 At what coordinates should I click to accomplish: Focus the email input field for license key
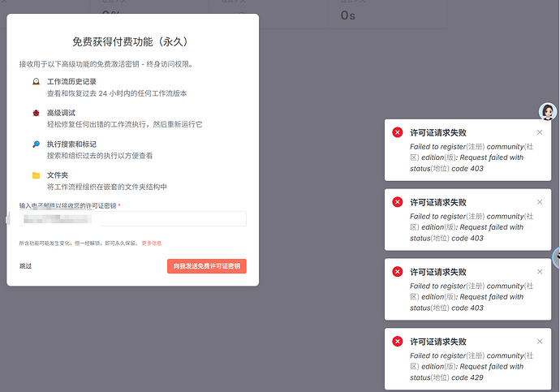pos(133,218)
